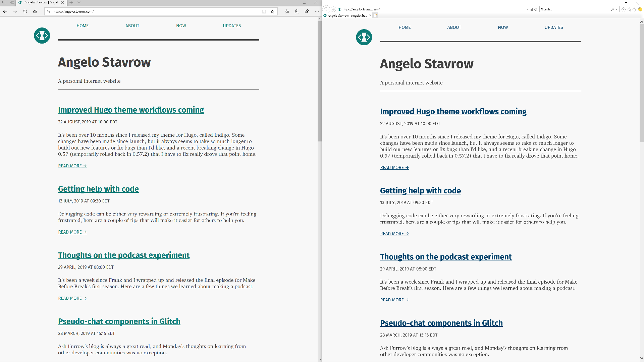The height and width of the screenshot is (362, 644).
Task: Click READ MORE on Improved Hugo theme post
Action: pyautogui.click(x=72, y=166)
